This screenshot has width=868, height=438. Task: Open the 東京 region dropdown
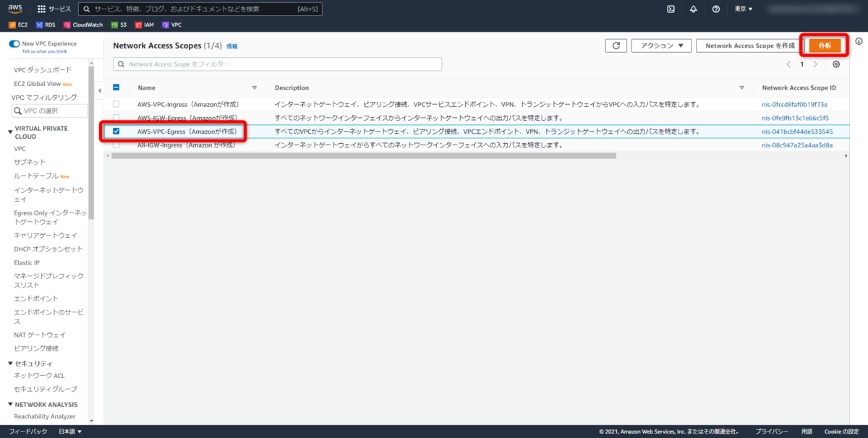744,9
